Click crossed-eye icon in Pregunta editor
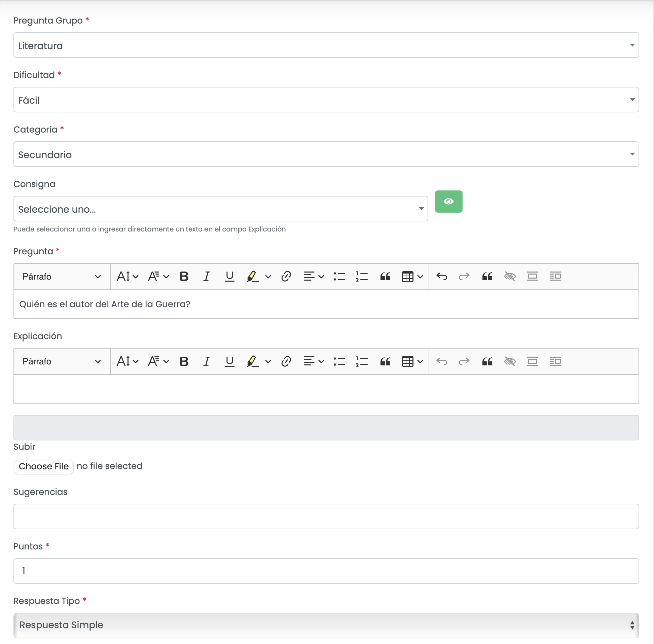Image resolution: width=654 pixels, height=644 pixels. [510, 277]
